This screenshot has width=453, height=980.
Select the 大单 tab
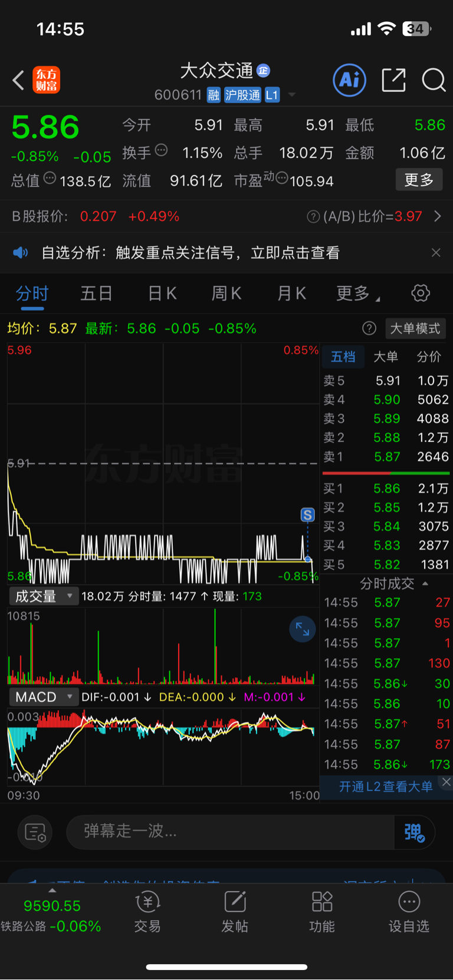point(386,357)
